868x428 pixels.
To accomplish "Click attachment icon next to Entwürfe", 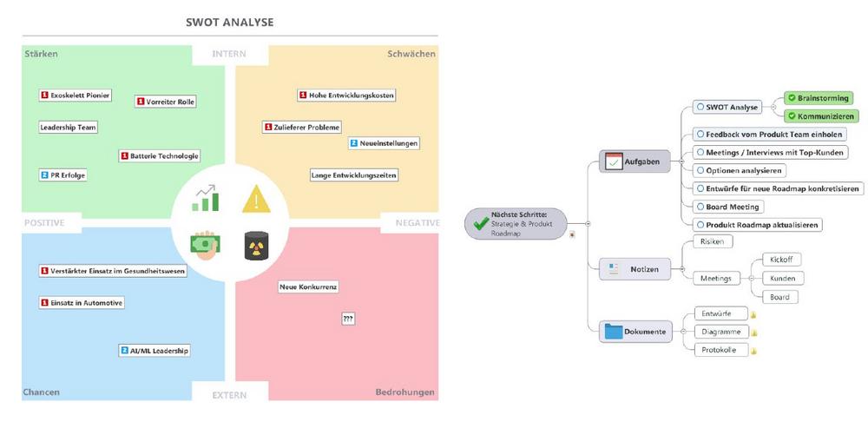I will (753, 314).
